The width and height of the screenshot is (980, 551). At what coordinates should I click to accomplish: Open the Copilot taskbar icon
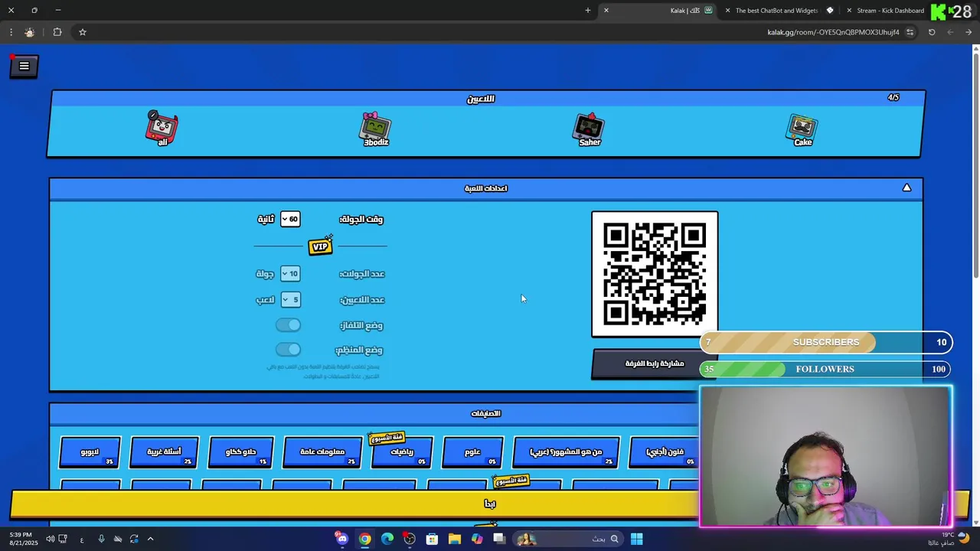point(477,539)
